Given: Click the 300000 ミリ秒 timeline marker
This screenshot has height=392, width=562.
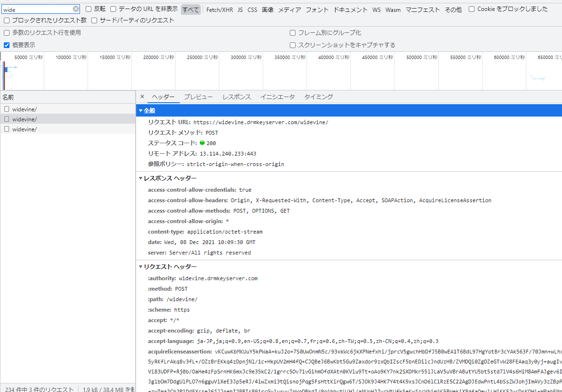Looking at the screenshot, I should pyautogui.click(x=246, y=58).
